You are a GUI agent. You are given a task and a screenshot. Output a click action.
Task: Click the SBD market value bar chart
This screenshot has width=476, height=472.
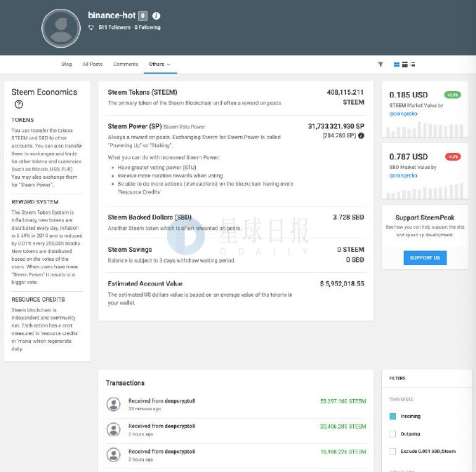(425, 191)
